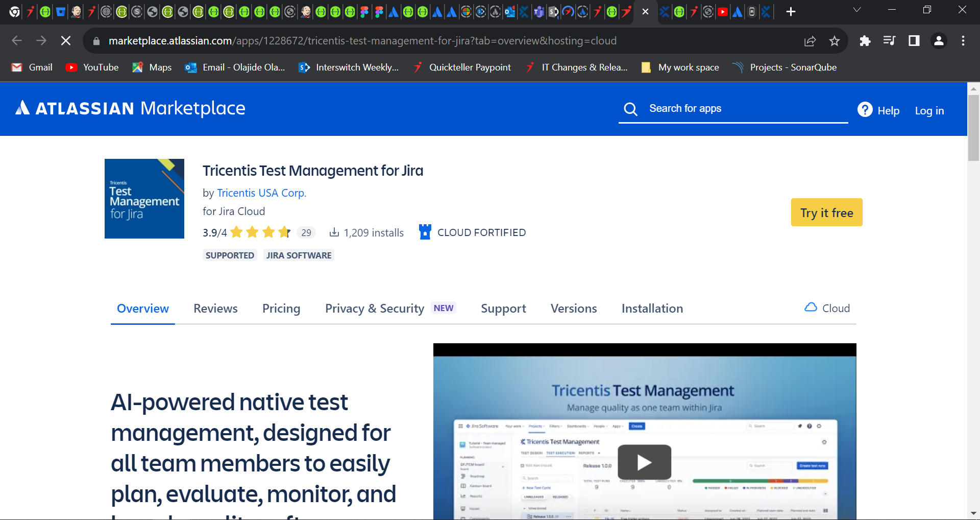
Task: Play the Tricentis Test Management video
Action: point(644,462)
